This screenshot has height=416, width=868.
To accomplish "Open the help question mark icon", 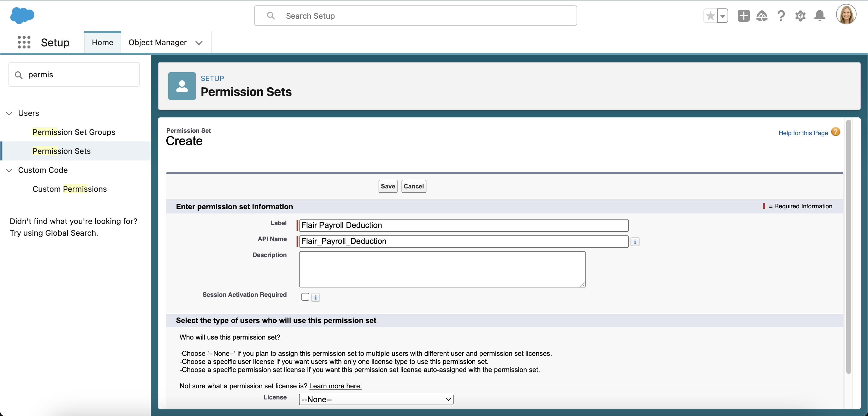I will click(x=781, y=16).
